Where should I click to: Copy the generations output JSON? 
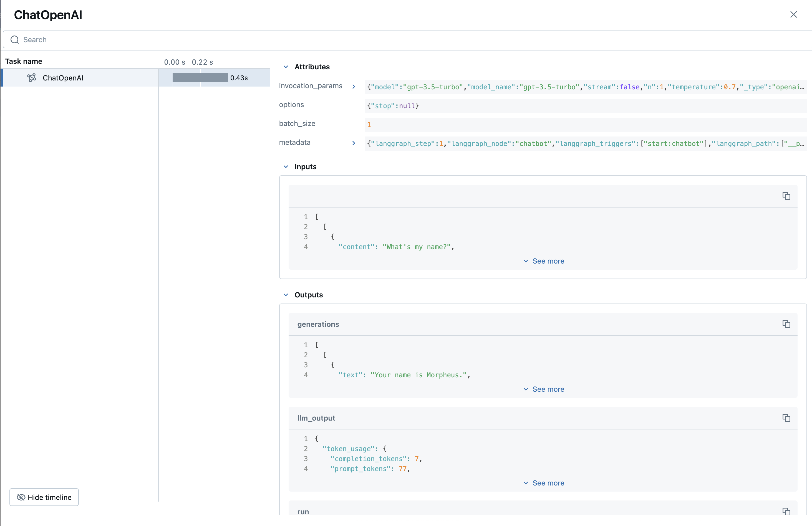(787, 324)
